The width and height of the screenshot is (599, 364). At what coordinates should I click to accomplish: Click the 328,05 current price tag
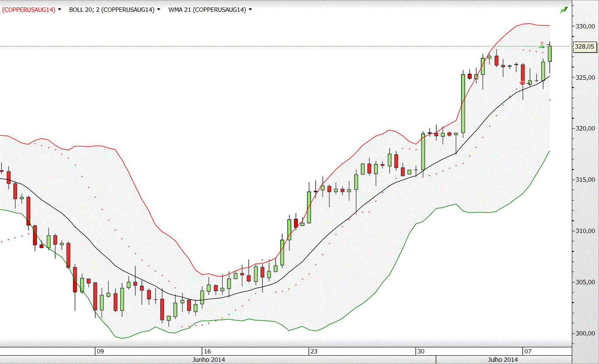pyautogui.click(x=585, y=46)
